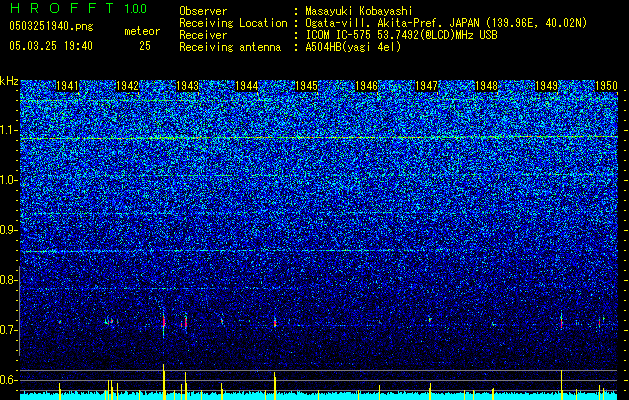This screenshot has width=629, height=400.
Task: Click the Receiving antenna field label
Action: [230, 47]
